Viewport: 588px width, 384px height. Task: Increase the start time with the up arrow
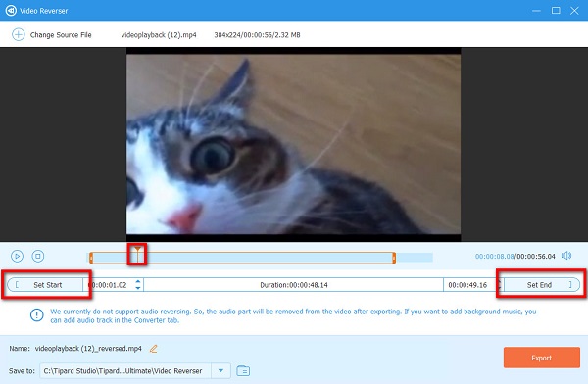tap(138, 281)
